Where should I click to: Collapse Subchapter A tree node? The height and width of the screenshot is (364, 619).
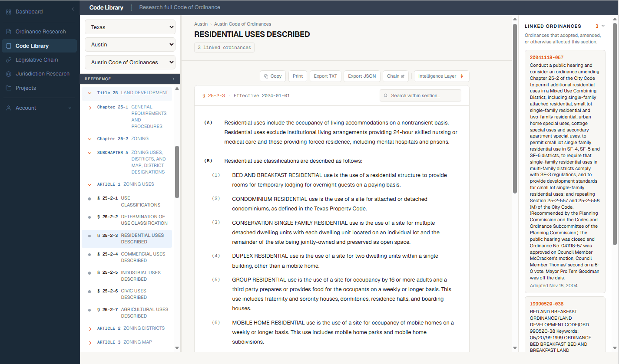point(89,153)
